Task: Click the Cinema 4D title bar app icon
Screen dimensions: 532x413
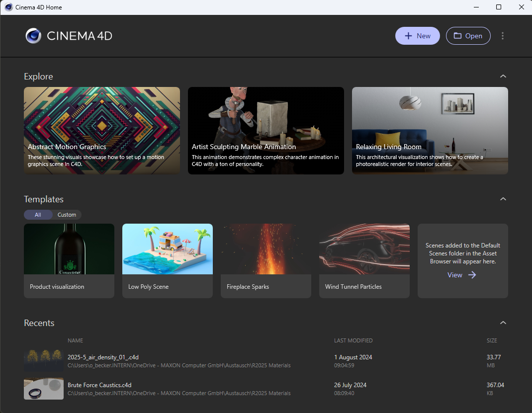Action: (8, 7)
